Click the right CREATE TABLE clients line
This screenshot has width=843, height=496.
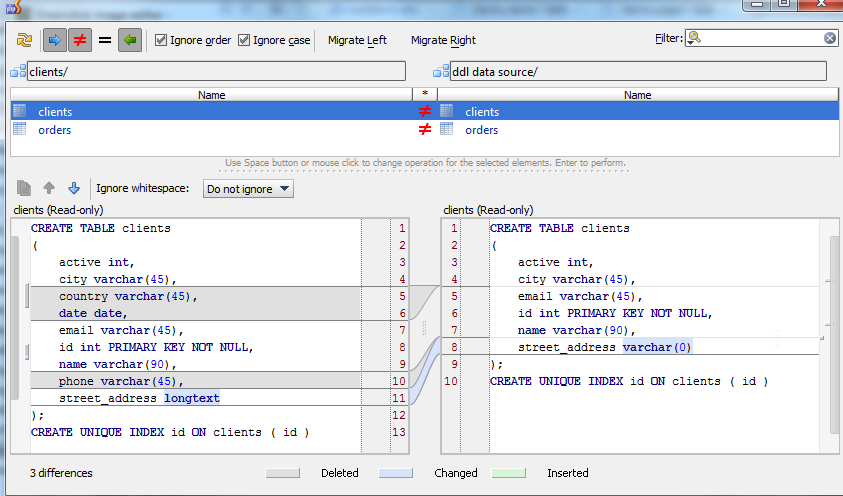point(560,228)
